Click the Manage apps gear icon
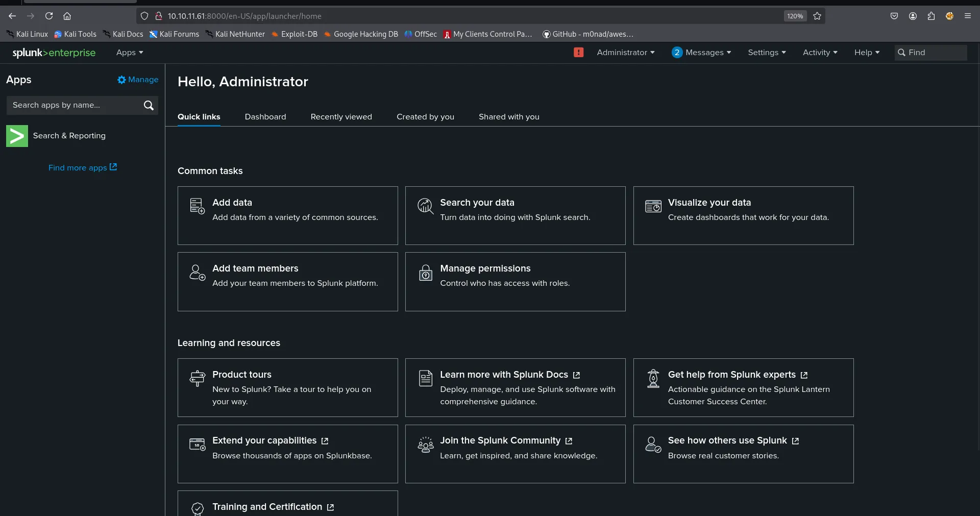The image size is (980, 516). click(121, 80)
